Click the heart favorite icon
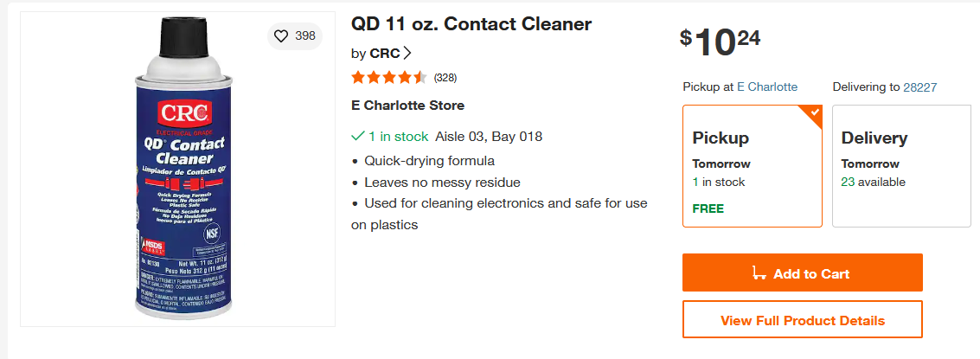The height and width of the screenshot is (359, 980). [281, 36]
